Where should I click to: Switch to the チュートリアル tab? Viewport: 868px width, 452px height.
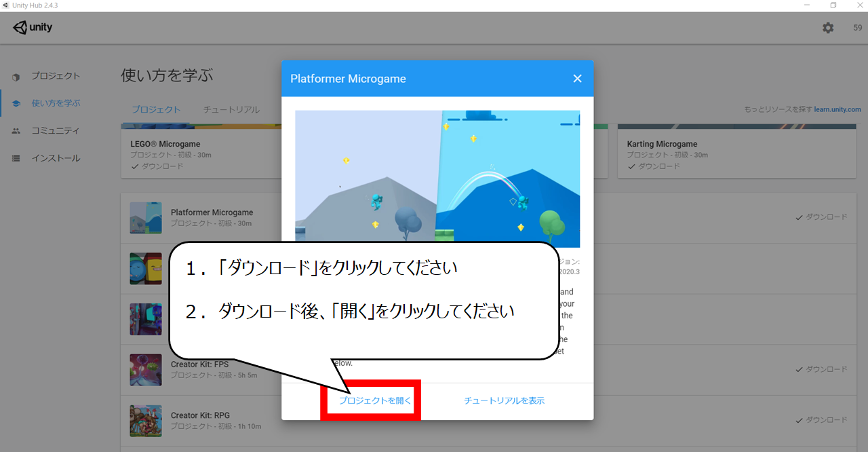[x=231, y=109]
